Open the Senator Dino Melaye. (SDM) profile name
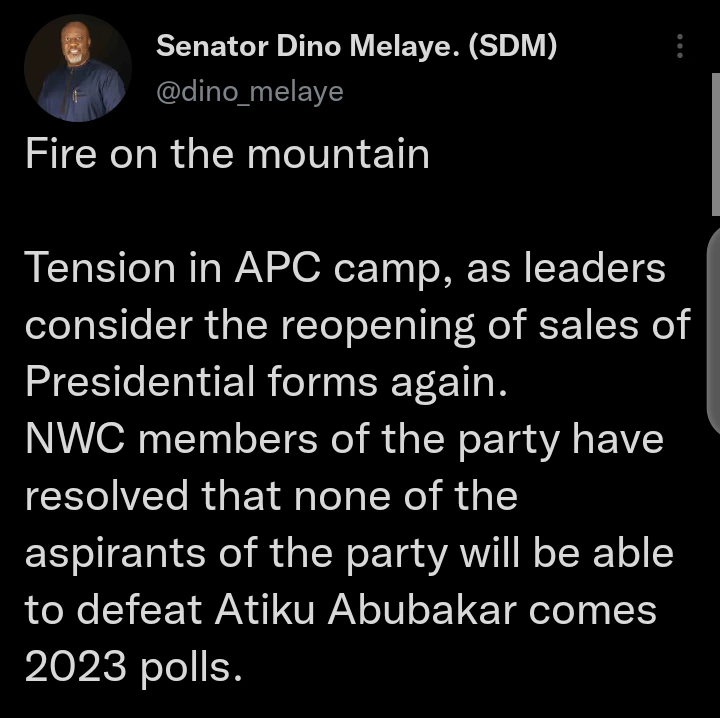720x718 pixels. [357, 46]
